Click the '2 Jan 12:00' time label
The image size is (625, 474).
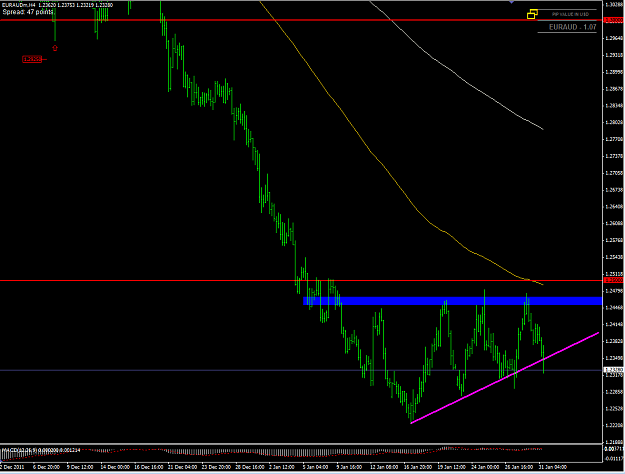coord(282,467)
